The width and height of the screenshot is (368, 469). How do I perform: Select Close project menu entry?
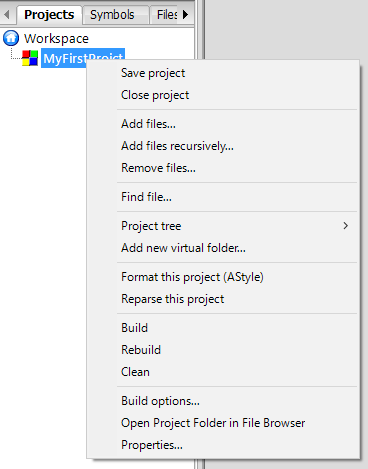(155, 95)
